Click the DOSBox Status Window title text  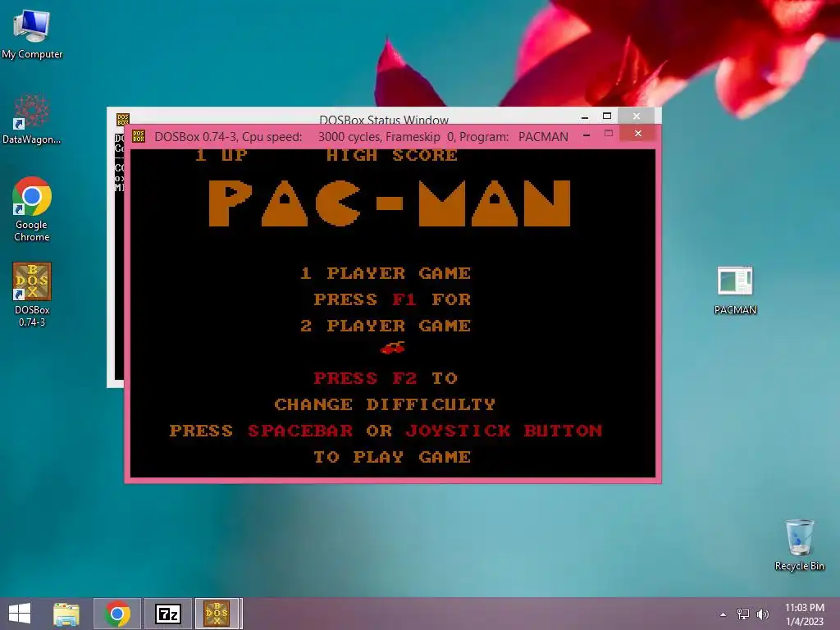click(x=384, y=120)
